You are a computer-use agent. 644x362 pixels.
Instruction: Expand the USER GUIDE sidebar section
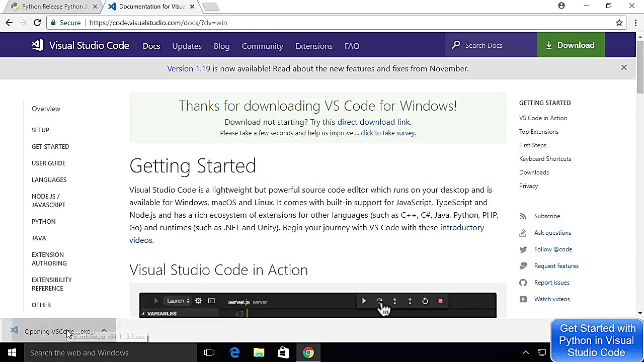pyautogui.click(x=48, y=163)
